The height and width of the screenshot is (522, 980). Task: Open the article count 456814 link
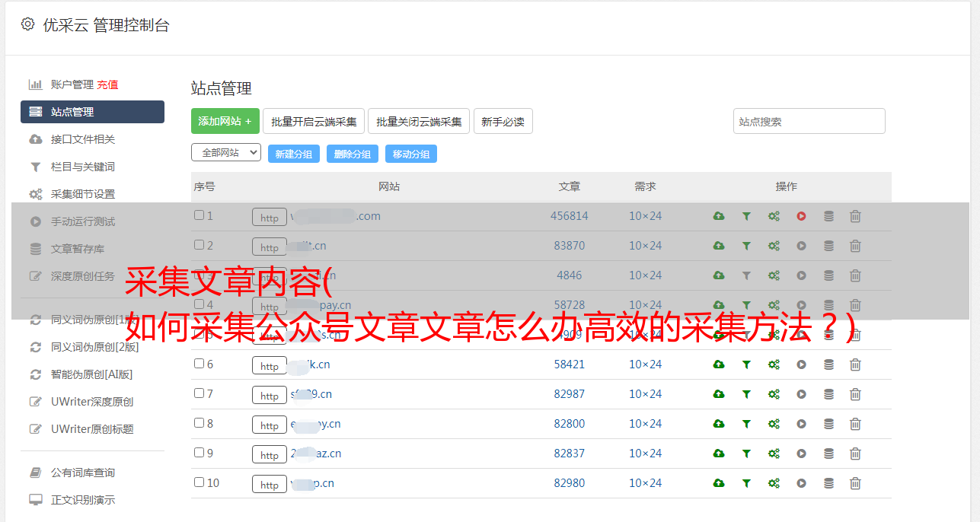[570, 216]
